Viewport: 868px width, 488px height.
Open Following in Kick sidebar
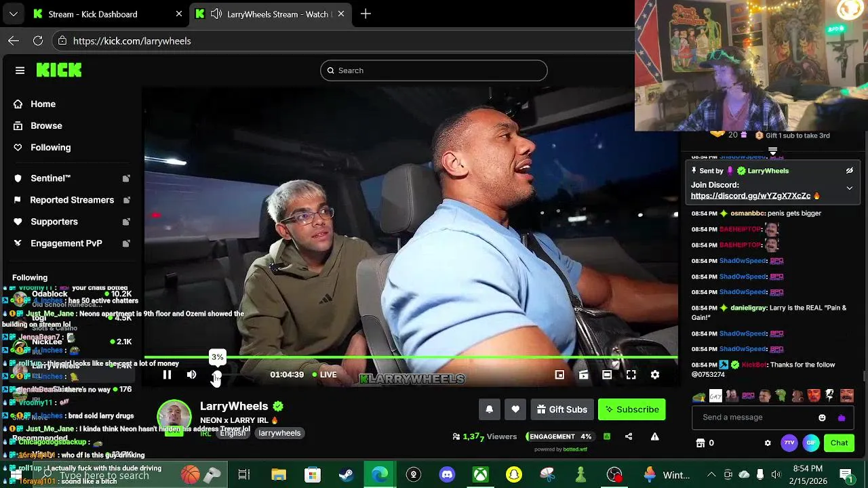(50, 147)
